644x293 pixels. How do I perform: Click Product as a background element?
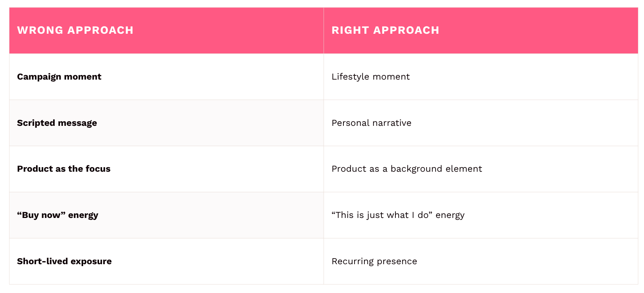pyautogui.click(x=406, y=169)
